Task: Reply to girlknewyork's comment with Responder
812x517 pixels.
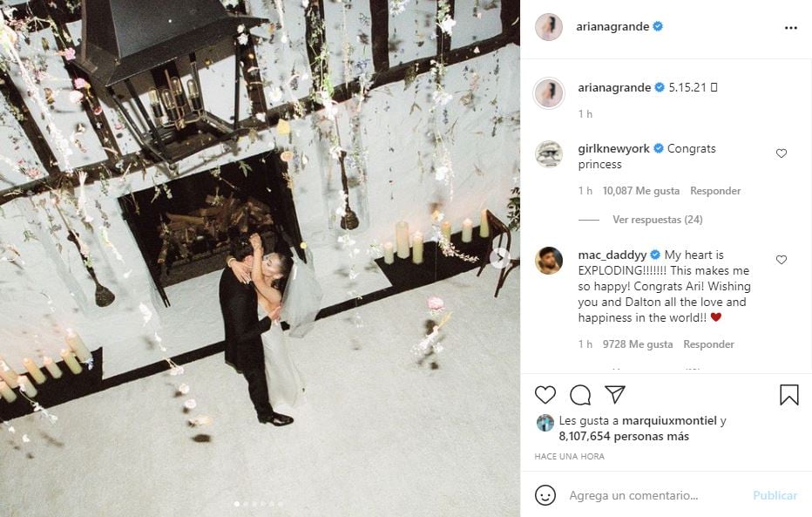Action: (x=715, y=191)
